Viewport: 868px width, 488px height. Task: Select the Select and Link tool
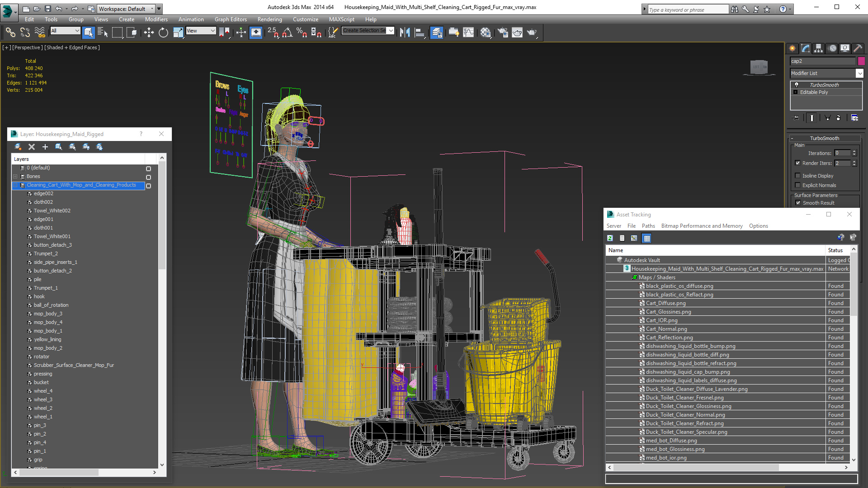pyautogui.click(x=10, y=32)
